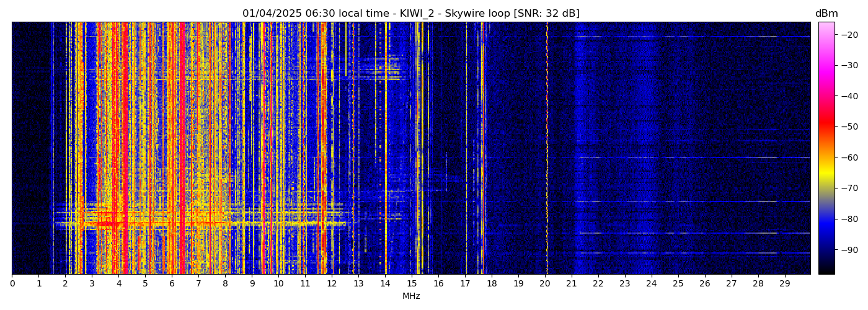Pick the yellow region of colorbar near -65
This screenshot has width=868, height=310.
826,172
